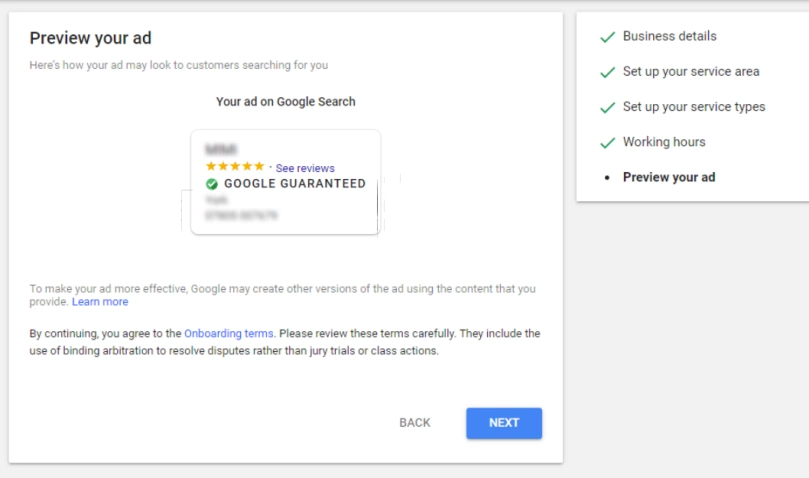Go back with the BACK button
Image resolution: width=809 pixels, height=478 pixels.
coord(414,423)
